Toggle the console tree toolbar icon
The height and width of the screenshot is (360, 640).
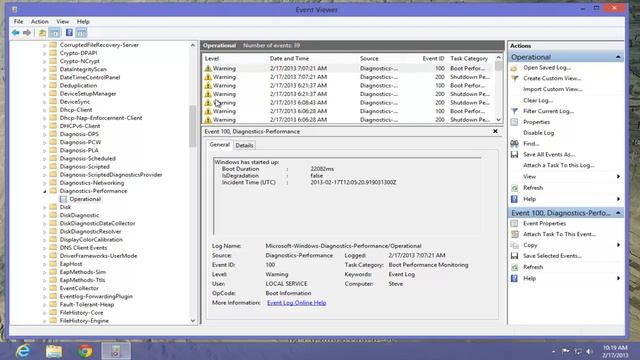point(54,33)
